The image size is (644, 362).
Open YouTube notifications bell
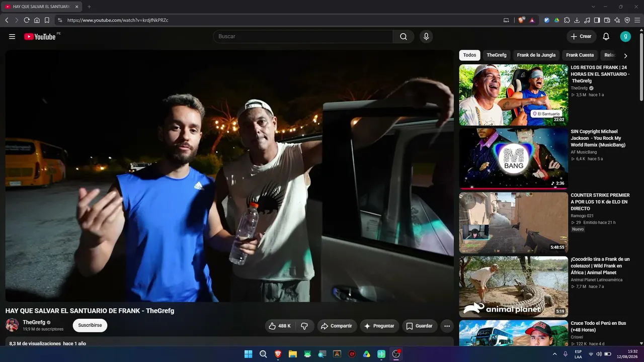(x=606, y=37)
